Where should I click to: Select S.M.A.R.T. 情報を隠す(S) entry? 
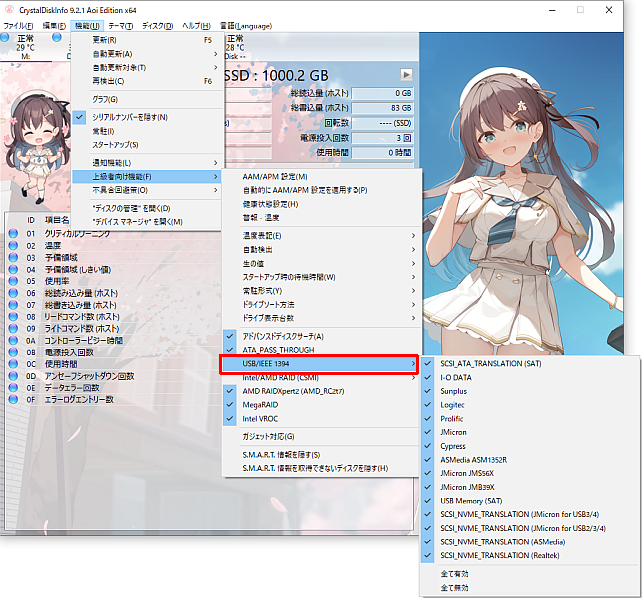321,455
